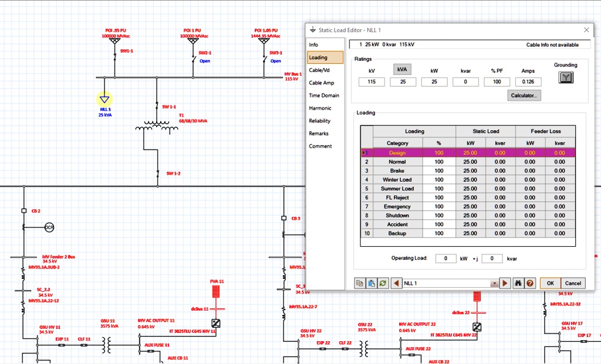Viewport: 601px width, 364px height.
Task: Select the NLL 1 static load symbol
Action: coord(104,100)
